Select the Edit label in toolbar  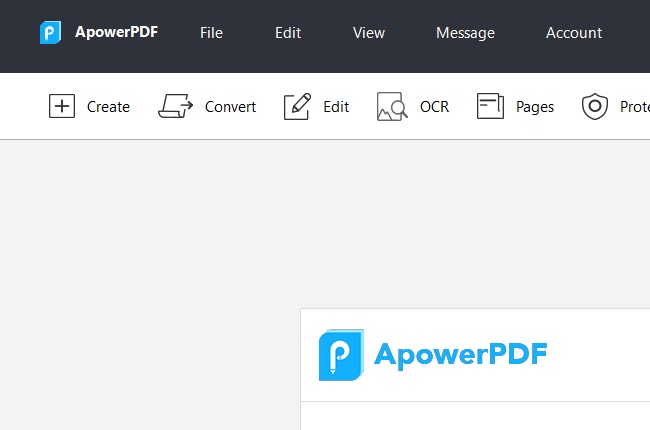coord(336,107)
